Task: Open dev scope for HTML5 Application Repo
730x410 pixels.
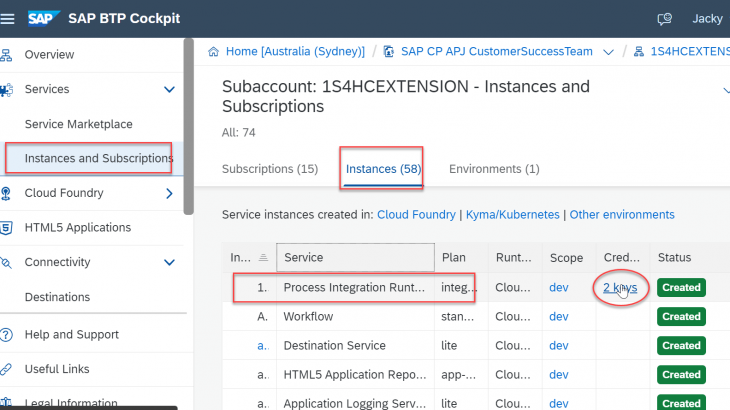Action: click(559, 375)
